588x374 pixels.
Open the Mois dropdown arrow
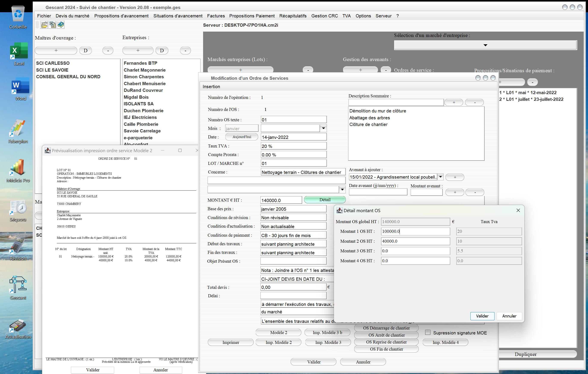coord(323,128)
